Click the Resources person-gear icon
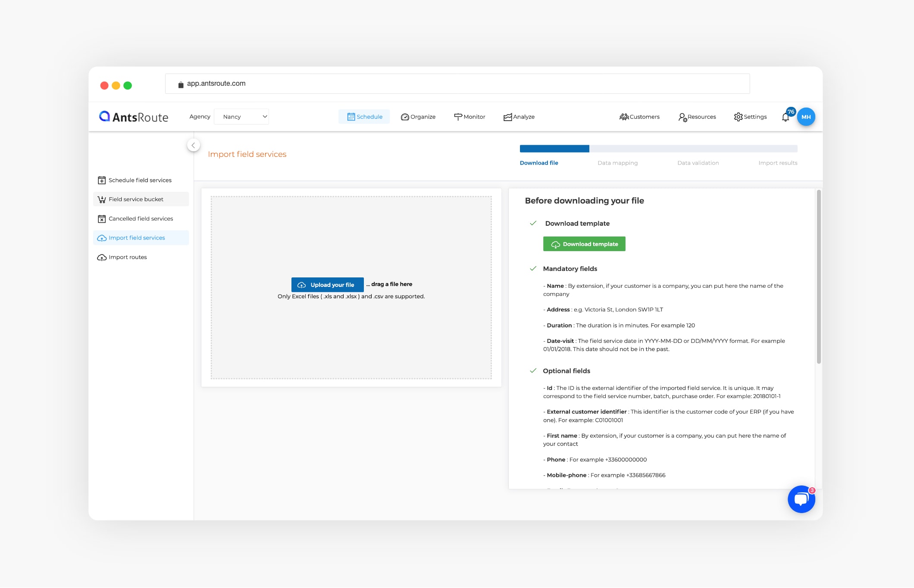This screenshot has width=914, height=588. 682,117
